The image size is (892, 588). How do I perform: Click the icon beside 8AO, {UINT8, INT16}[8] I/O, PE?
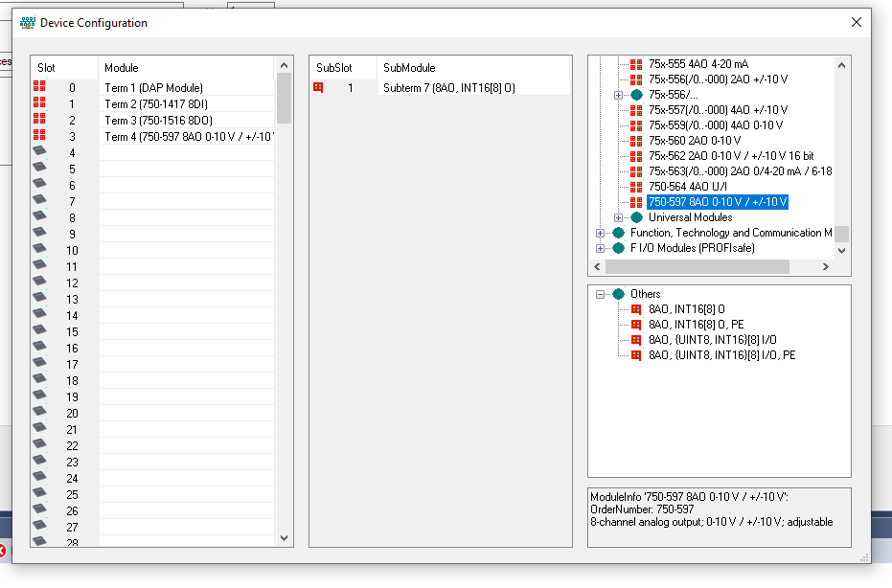click(636, 355)
